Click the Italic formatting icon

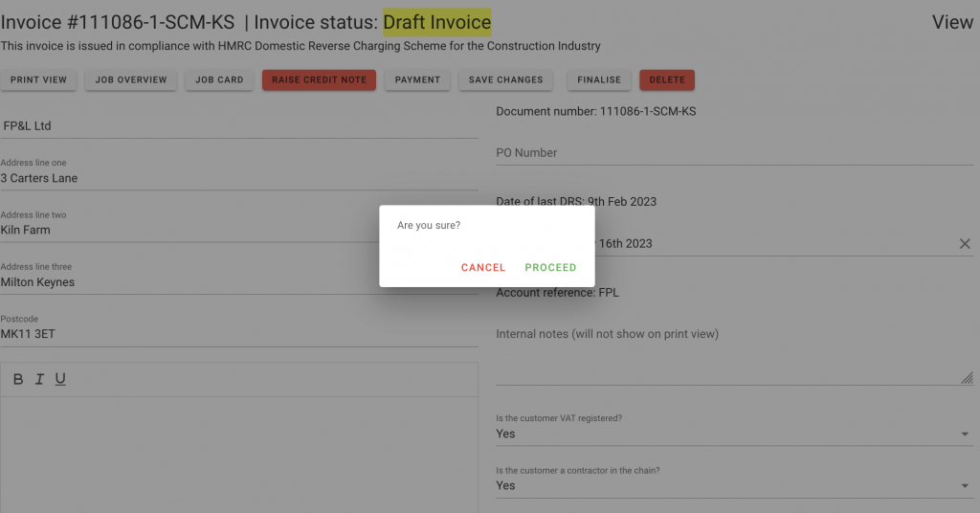tap(39, 379)
